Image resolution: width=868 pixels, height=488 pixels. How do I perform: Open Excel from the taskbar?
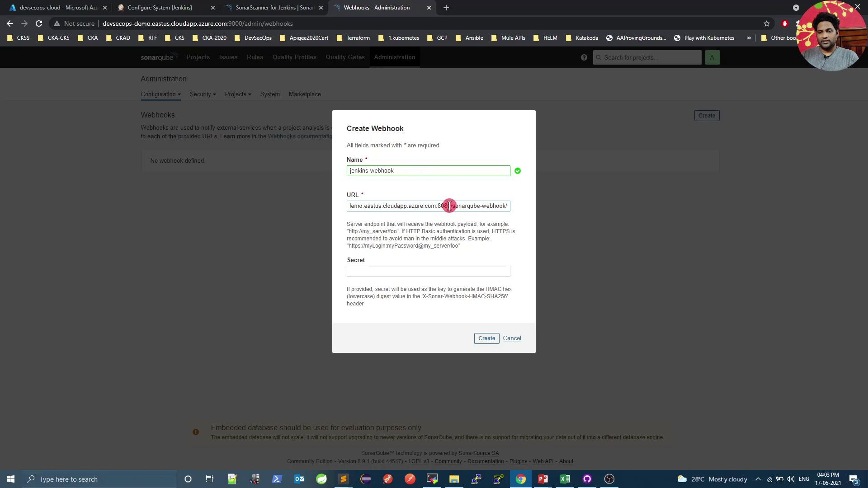[x=565, y=479]
